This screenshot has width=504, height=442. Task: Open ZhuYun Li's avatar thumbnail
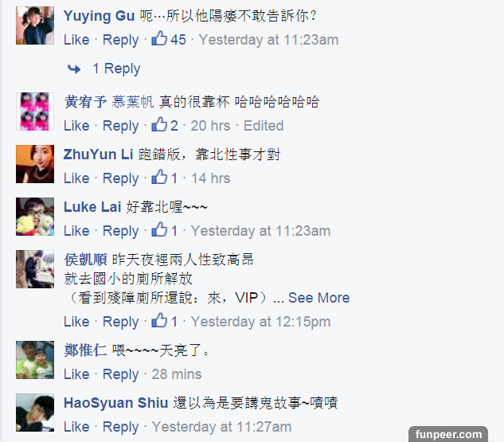point(35,164)
